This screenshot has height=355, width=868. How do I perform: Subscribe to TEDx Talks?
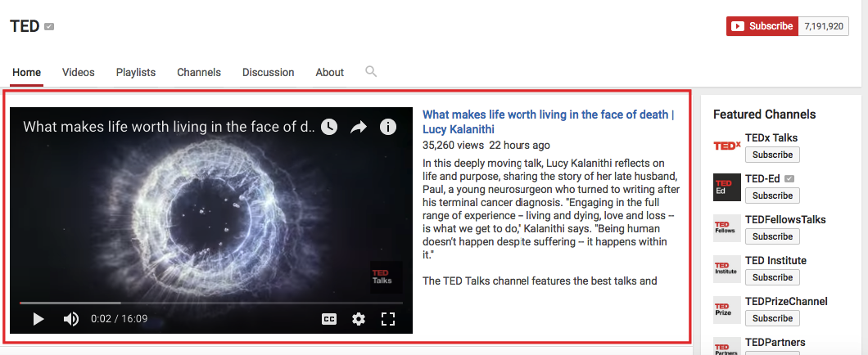coord(772,155)
